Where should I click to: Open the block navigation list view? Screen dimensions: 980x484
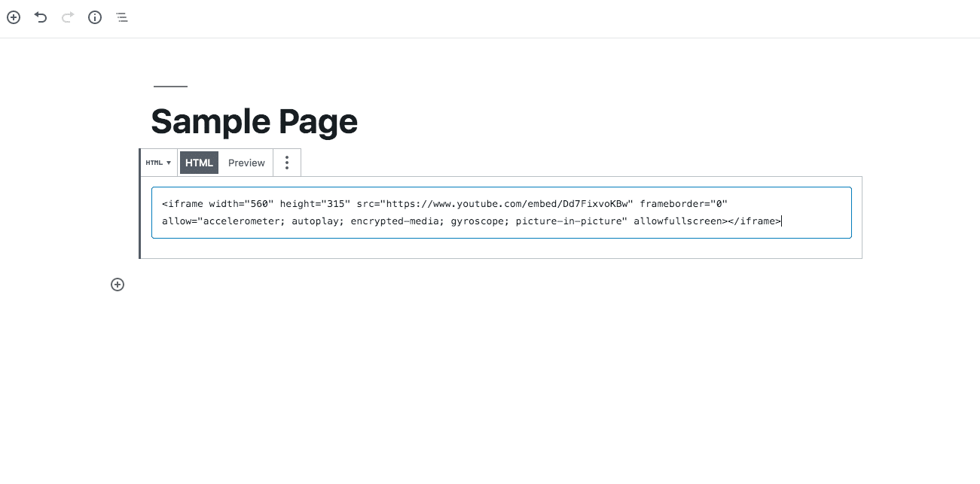[121, 17]
